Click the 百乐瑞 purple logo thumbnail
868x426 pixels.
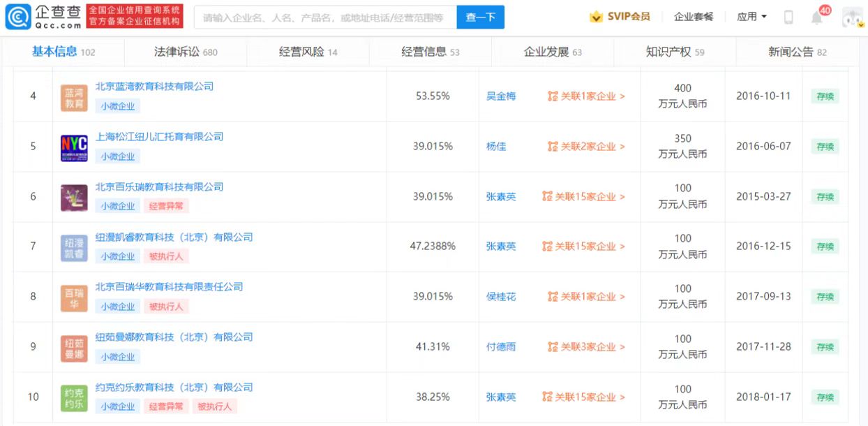tap(74, 198)
